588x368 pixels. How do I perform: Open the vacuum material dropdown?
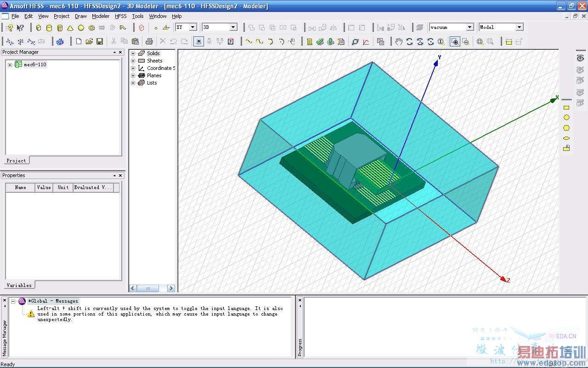[x=469, y=27]
